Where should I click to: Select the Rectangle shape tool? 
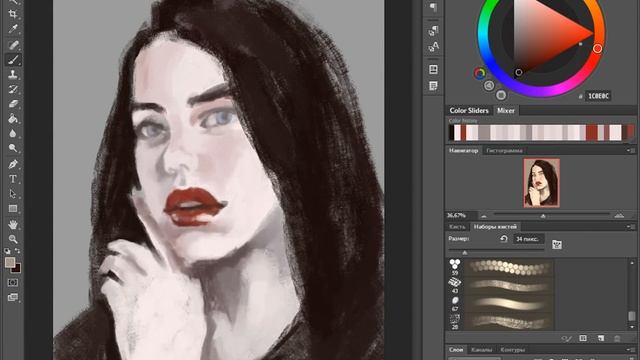click(13, 209)
